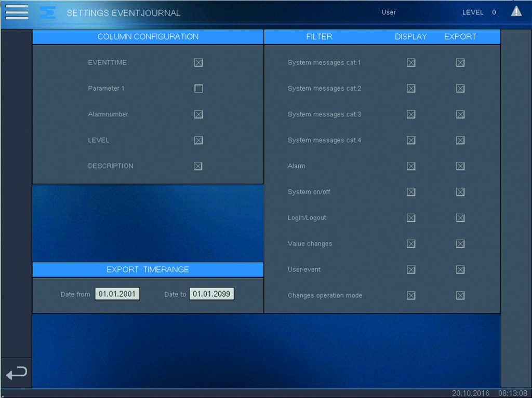
Task: Open the alarm warning triangle icon
Action: [x=516, y=11]
